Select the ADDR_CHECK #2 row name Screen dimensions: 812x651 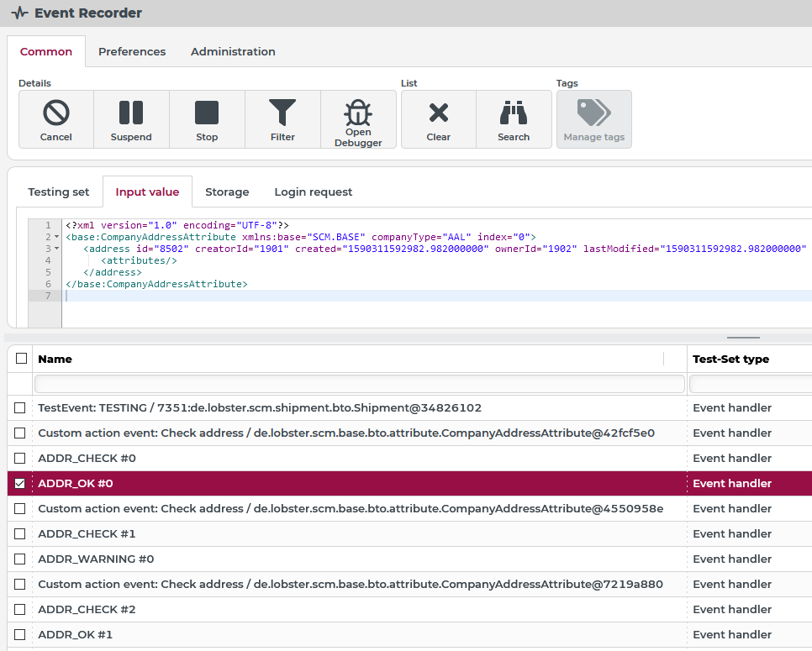tap(87, 609)
